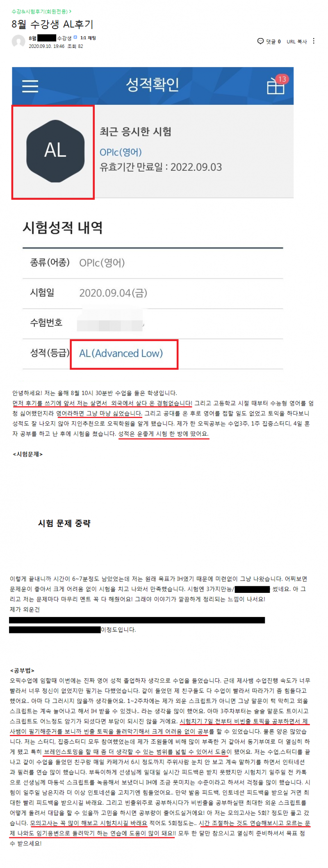Open the 댓글 0 comments section
Screen dimensions: 328x868
pyautogui.click(x=273, y=41)
